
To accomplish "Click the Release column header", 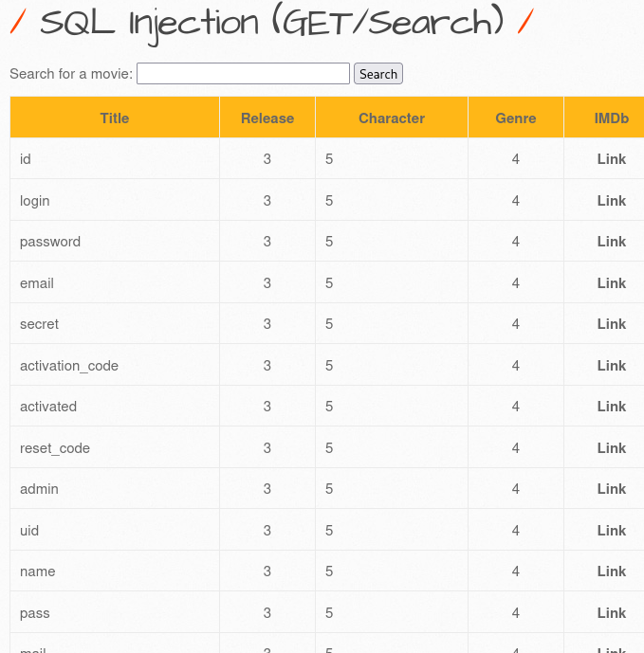I will click(267, 118).
